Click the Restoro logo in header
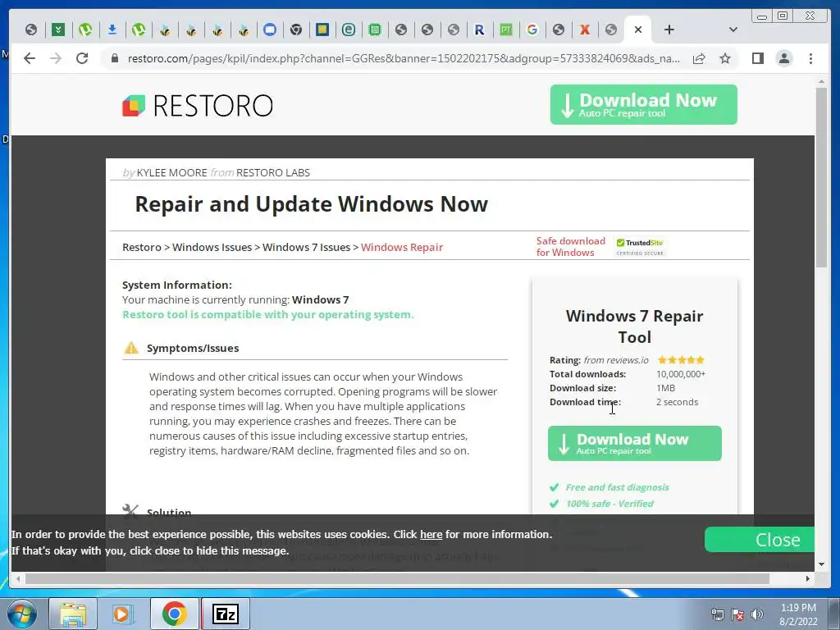Image resolution: width=840 pixels, height=630 pixels. click(x=198, y=106)
